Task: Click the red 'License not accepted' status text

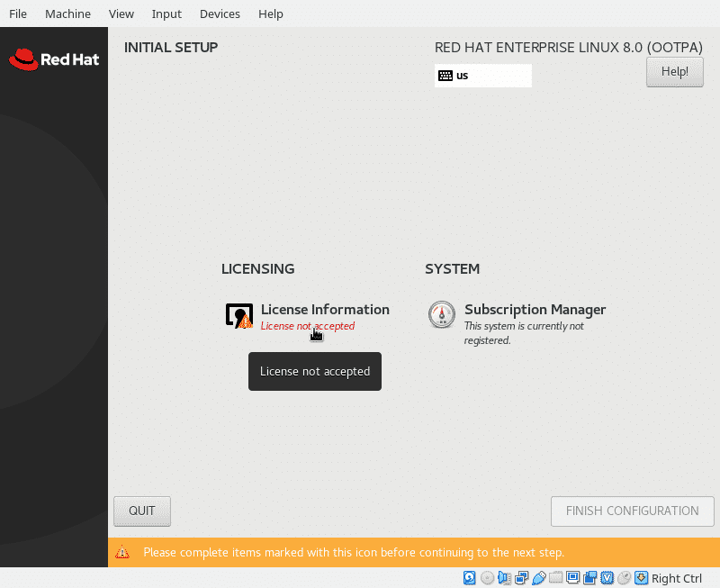Action: (308, 326)
